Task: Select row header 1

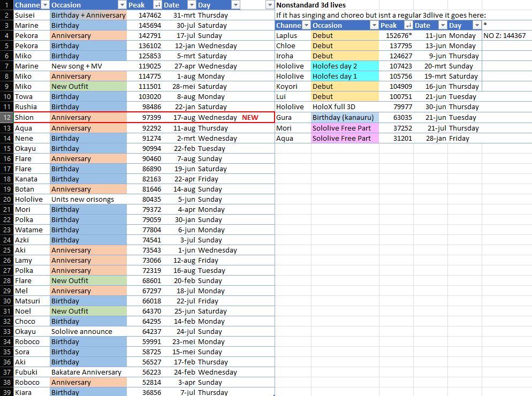Action: 6,5
